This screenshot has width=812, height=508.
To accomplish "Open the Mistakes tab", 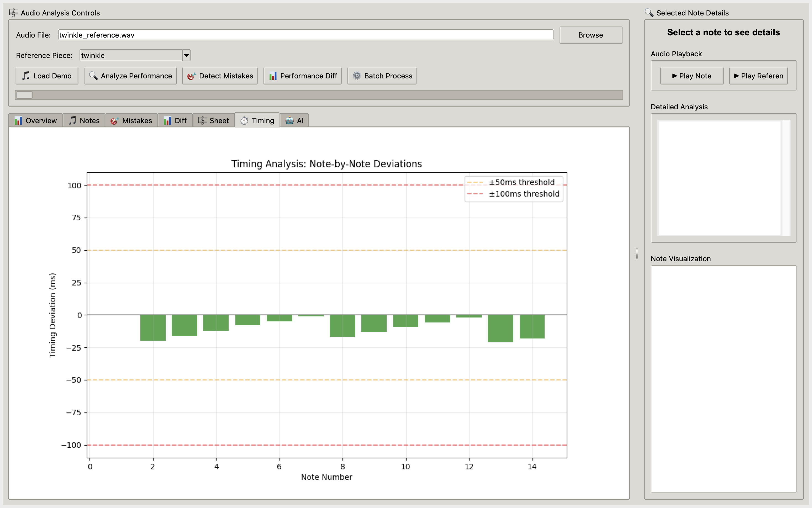I will pyautogui.click(x=131, y=120).
